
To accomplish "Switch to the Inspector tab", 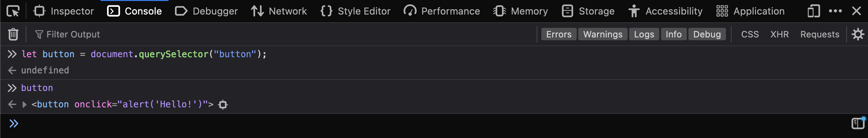I will coord(63,11).
